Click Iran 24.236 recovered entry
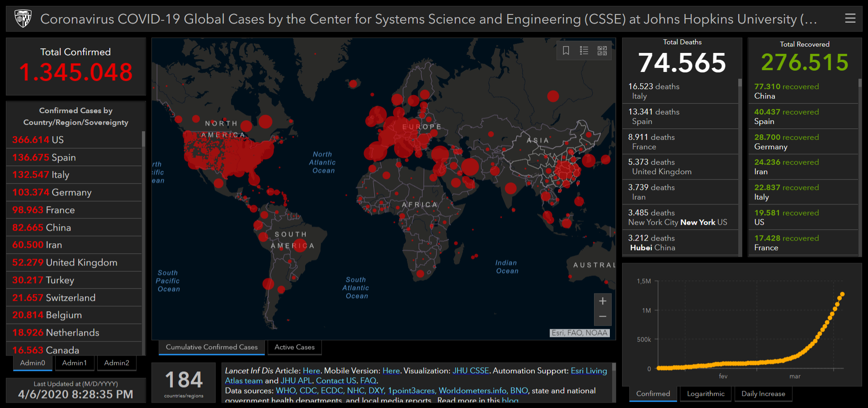The image size is (868, 408). 803,166
